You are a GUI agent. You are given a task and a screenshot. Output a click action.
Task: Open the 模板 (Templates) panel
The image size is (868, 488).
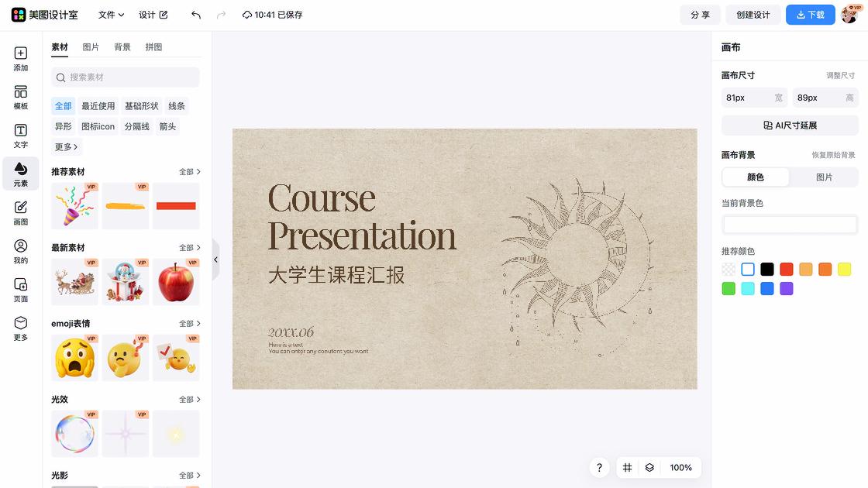tap(20, 98)
